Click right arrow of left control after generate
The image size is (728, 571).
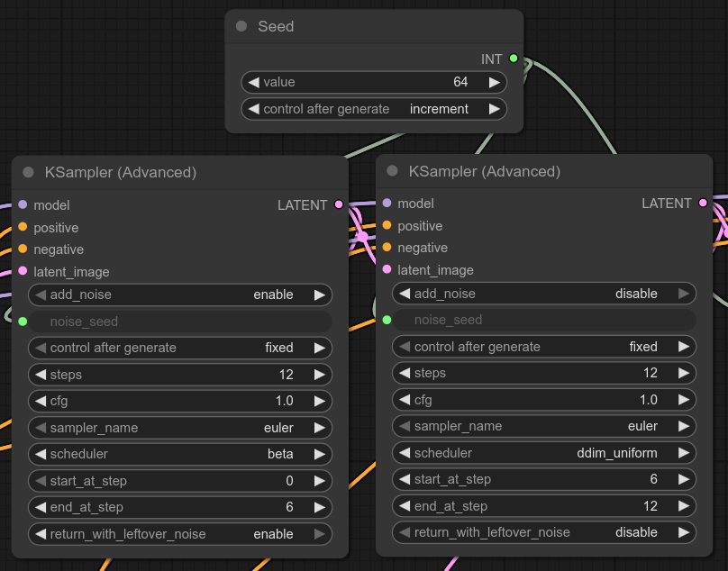pos(320,348)
